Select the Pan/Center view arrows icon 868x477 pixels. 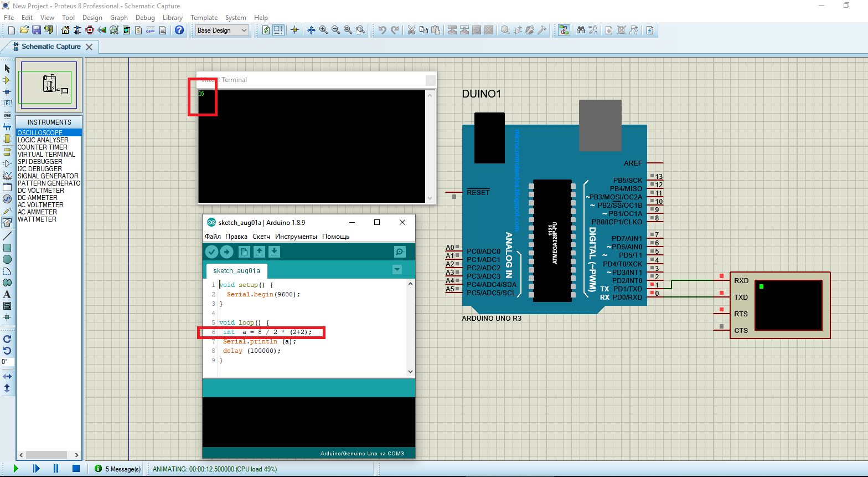pyautogui.click(x=312, y=30)
